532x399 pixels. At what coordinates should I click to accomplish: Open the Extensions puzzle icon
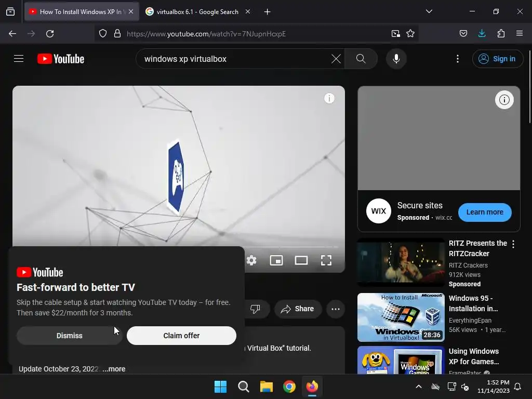coord(501,34)
